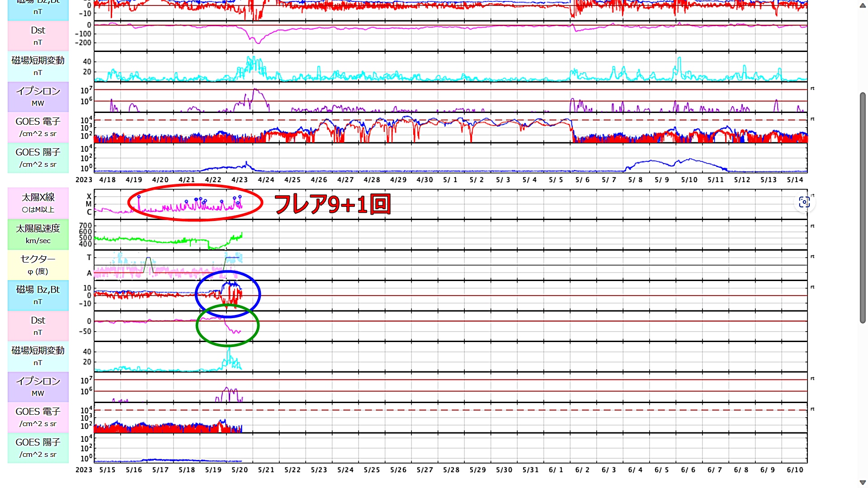Click the center of the green circle on the Dst plot
This screenshot has width=868, height=488.
point(227,325)
